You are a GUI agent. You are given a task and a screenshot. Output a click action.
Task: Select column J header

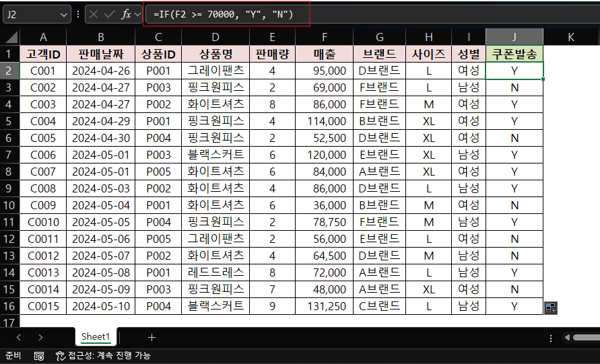[514, 37]
